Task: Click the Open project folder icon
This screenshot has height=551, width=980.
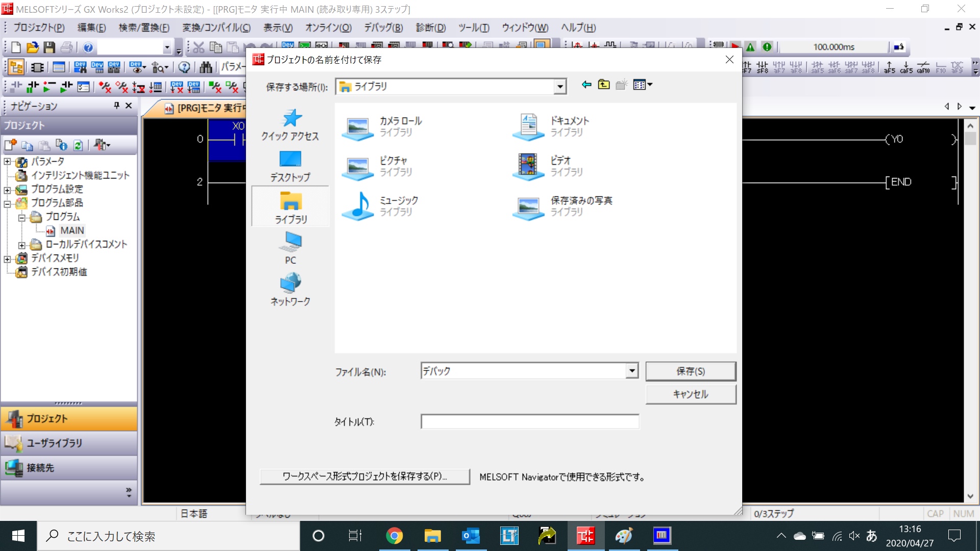Action: point(33,47)
